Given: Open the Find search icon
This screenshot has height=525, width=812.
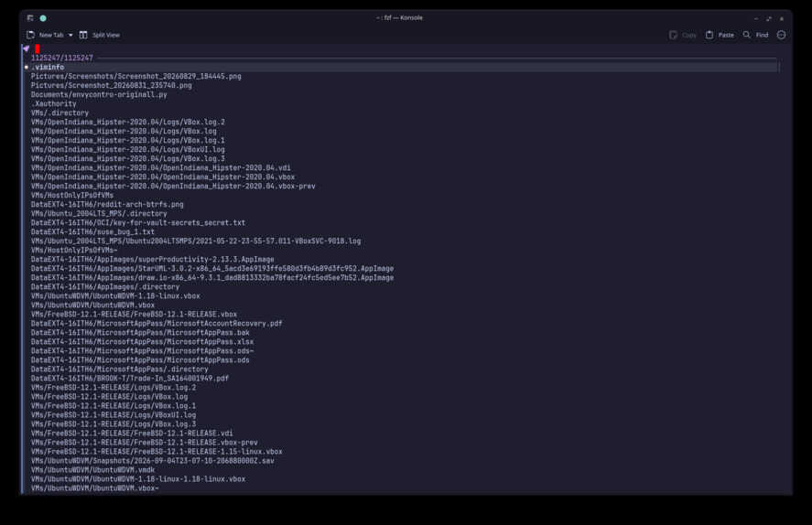Looking at the screenshot, I should pos(747,35).
